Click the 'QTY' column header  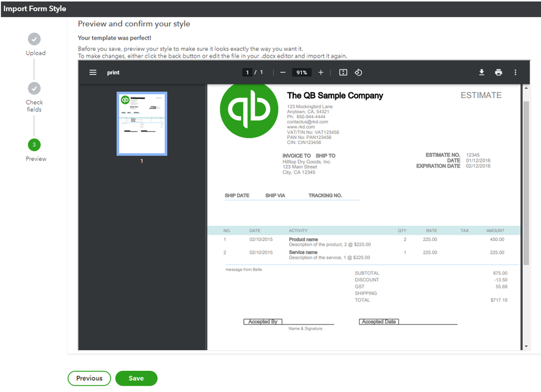[x=402, y=231]
